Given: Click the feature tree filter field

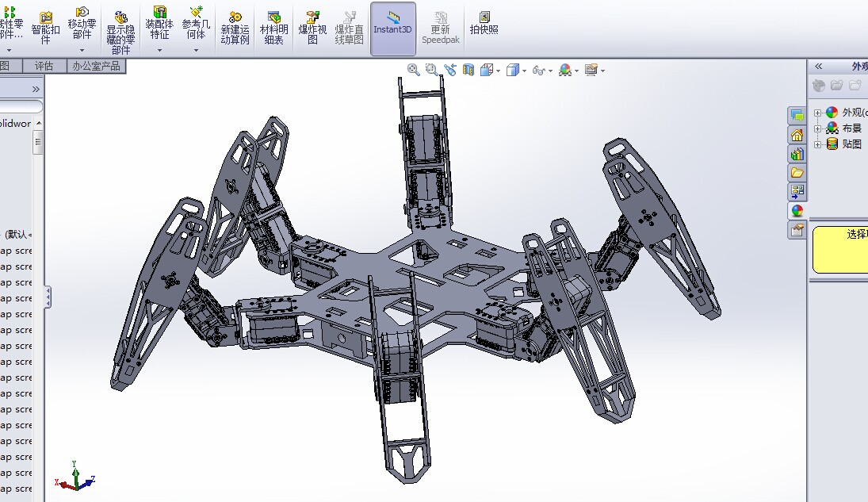Looking at the screenshot, I should (21, 106).
